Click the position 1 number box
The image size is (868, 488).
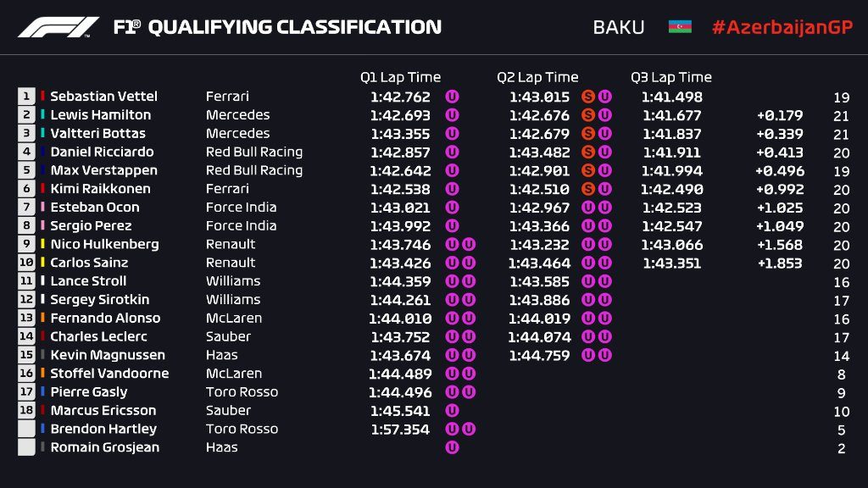point(26,97)
